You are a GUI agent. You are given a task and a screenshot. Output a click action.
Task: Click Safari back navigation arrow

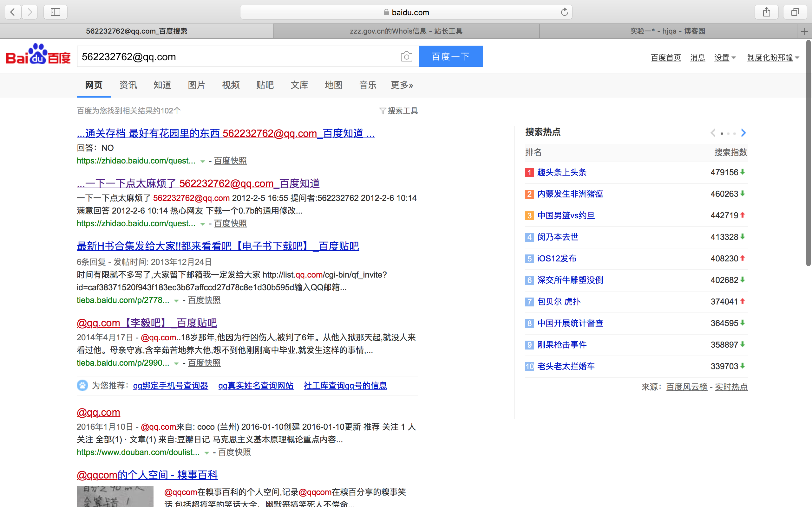tap(13, 12)
